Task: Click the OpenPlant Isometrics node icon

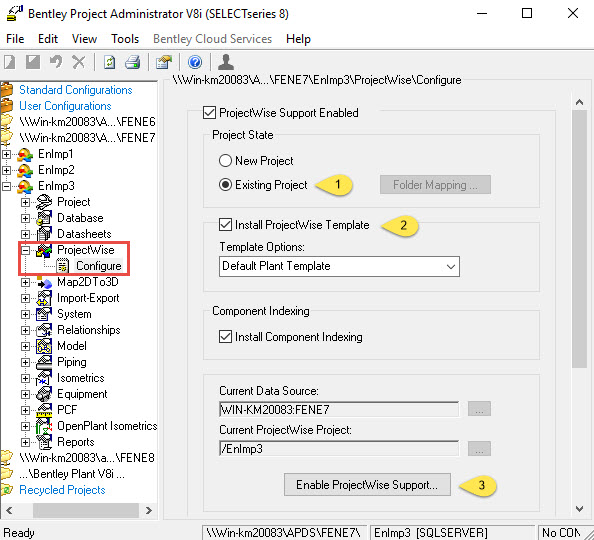Action: point(44,426)
